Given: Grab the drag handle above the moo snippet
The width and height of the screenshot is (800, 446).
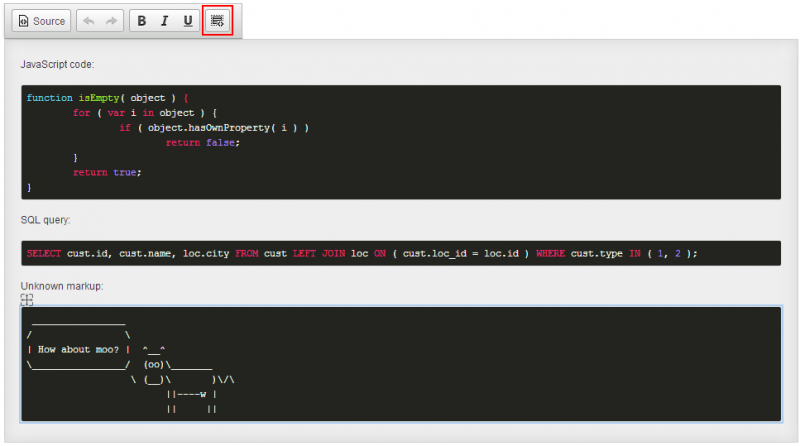Looking at the screenshot, I should 27,300.
